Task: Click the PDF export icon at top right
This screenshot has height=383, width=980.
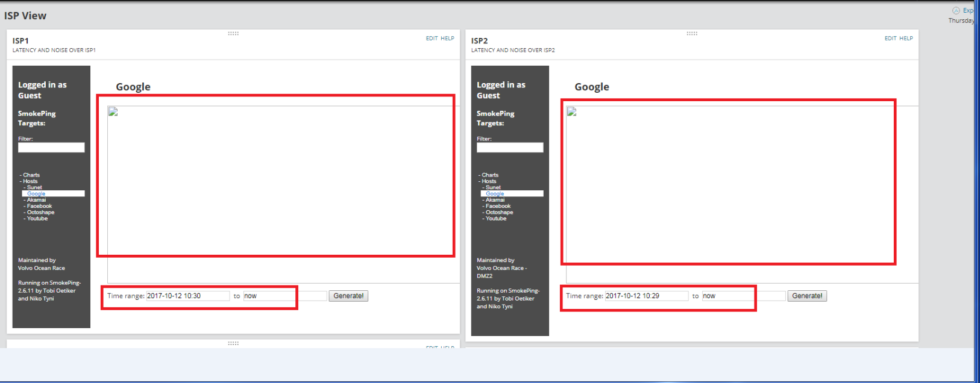Action: (956, 10)
